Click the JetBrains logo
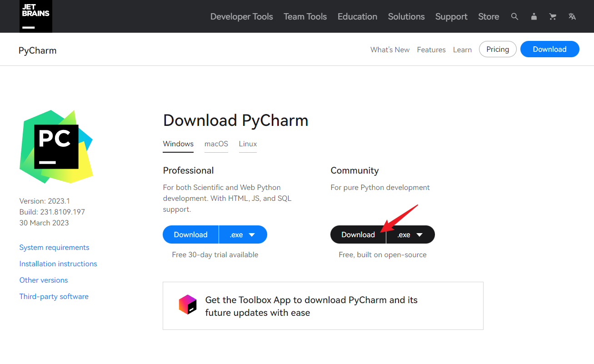This screenshot has height=364, width=594. [x=35, y=16]
